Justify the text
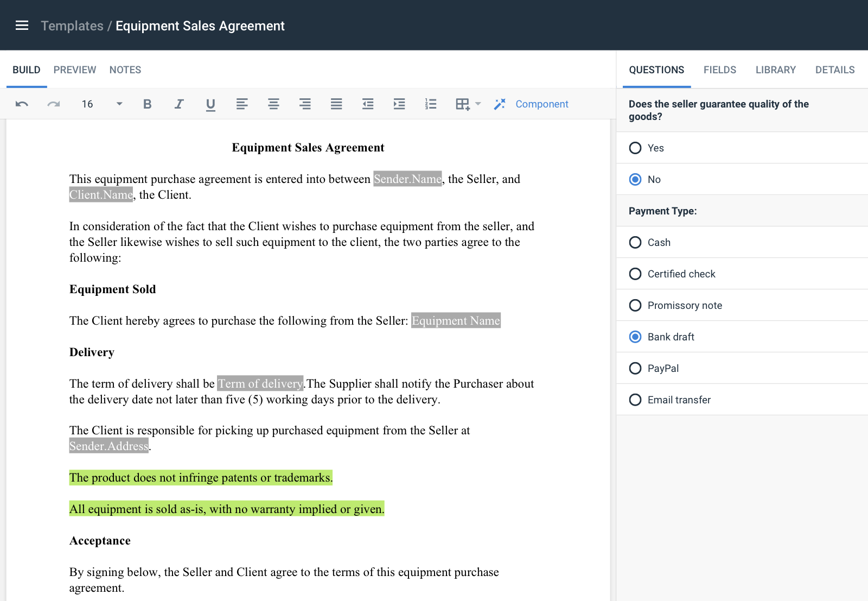868x601 pixels. (336, 104)
